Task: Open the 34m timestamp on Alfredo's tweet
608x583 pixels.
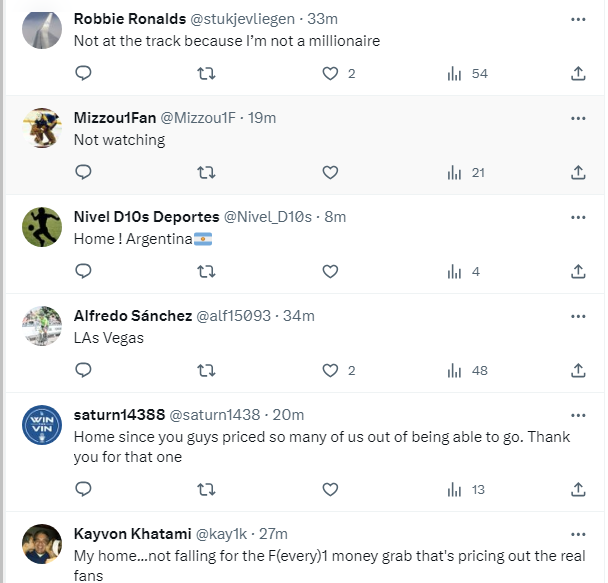Action: pos(299,316)
